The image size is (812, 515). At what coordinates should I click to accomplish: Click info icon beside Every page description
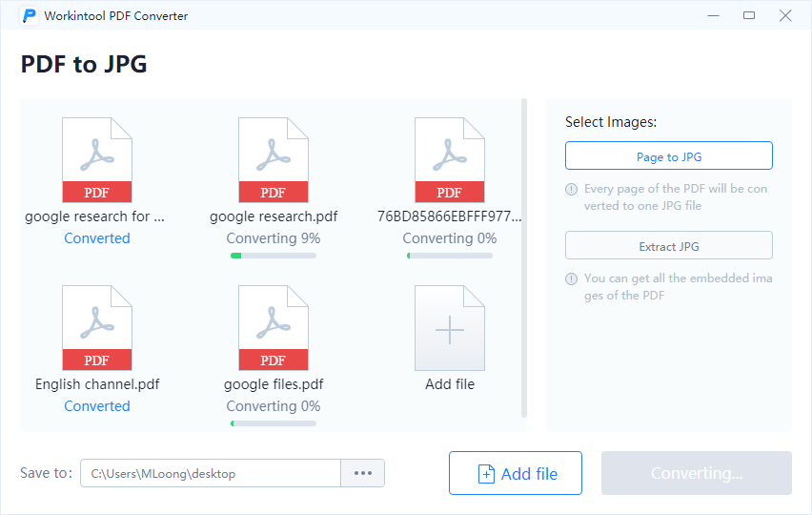pyautogui.click(x=571, y=189)
